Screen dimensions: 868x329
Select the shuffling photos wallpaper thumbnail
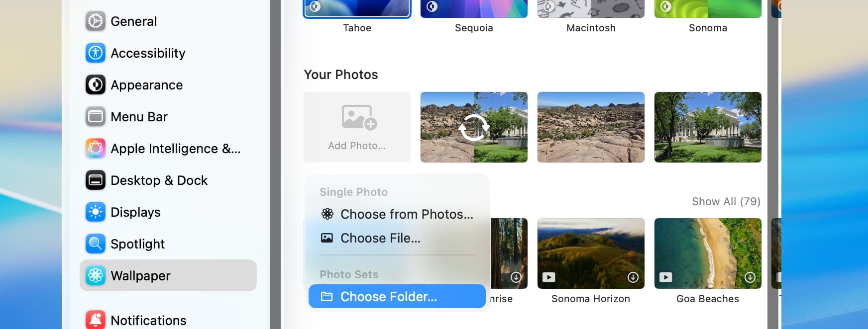click(474, 127)
